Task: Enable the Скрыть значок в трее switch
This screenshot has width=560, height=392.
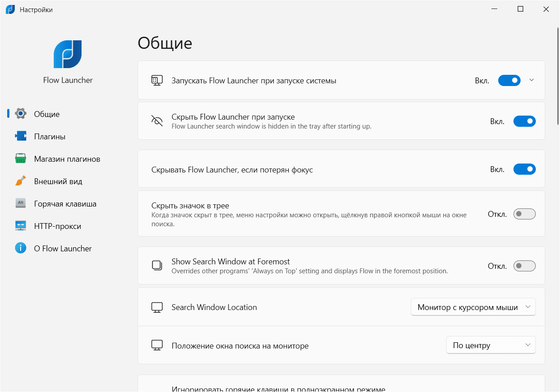Action: 524,214
